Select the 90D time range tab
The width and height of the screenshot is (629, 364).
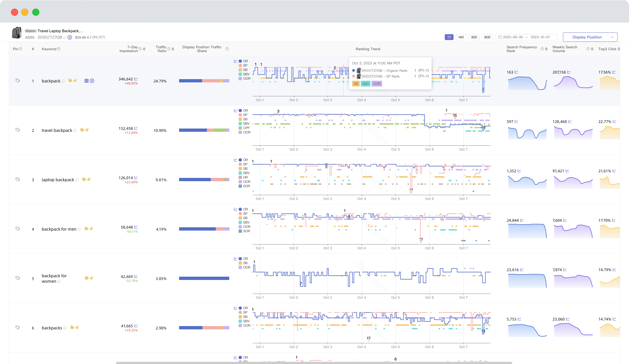pyautogui.click(x=487, y=37)
